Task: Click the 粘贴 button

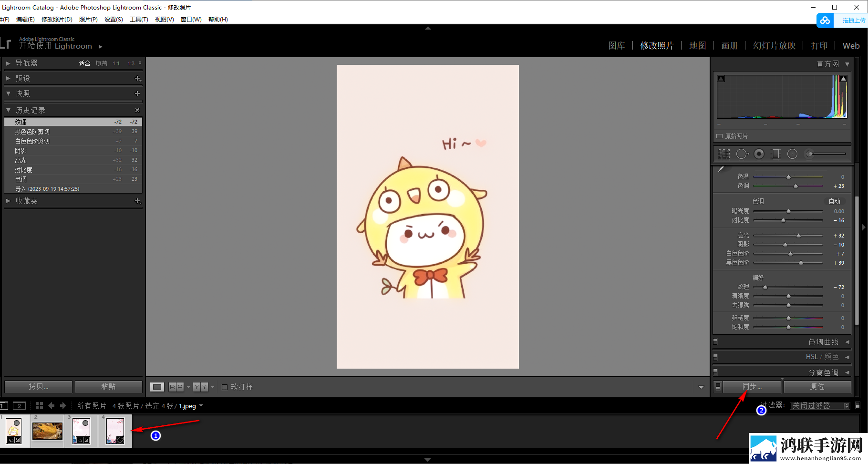Action: (109, 387)
